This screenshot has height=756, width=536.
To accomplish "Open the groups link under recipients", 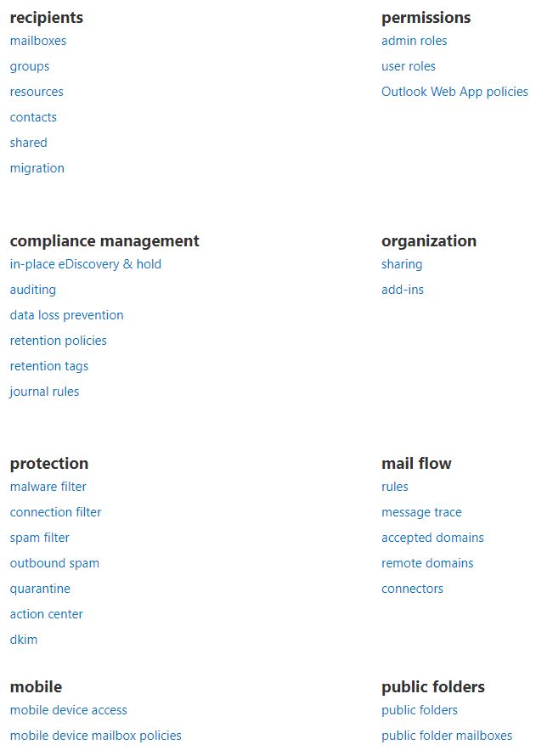I will click(30, 66).
